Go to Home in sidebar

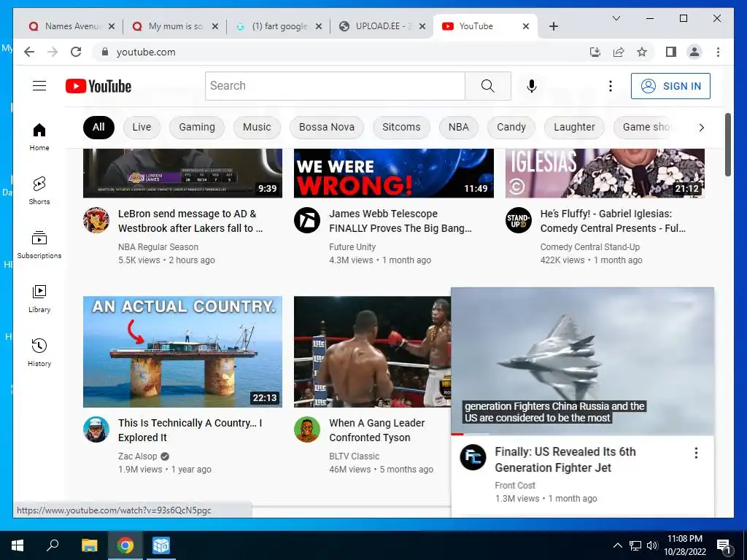click(x=39, y=137)
